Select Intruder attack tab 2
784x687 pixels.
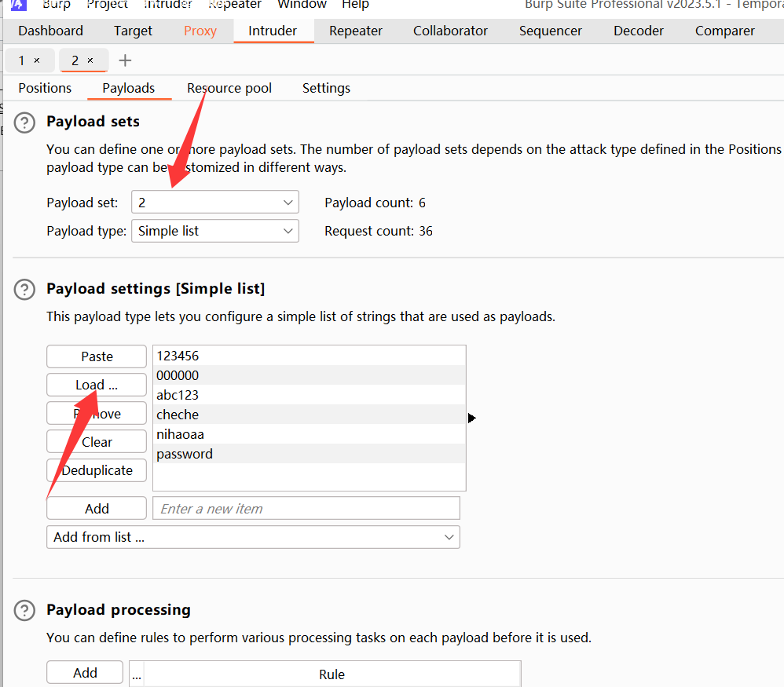(75, 60)
